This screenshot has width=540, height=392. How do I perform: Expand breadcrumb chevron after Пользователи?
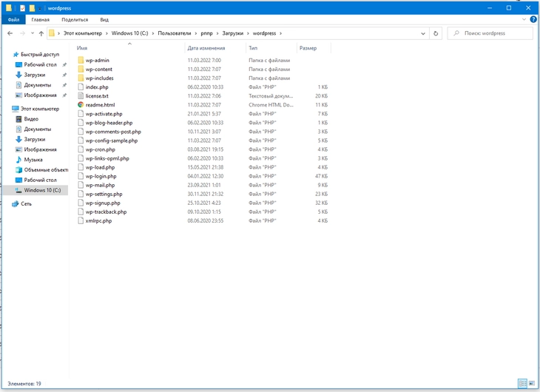tap(196, 33)
